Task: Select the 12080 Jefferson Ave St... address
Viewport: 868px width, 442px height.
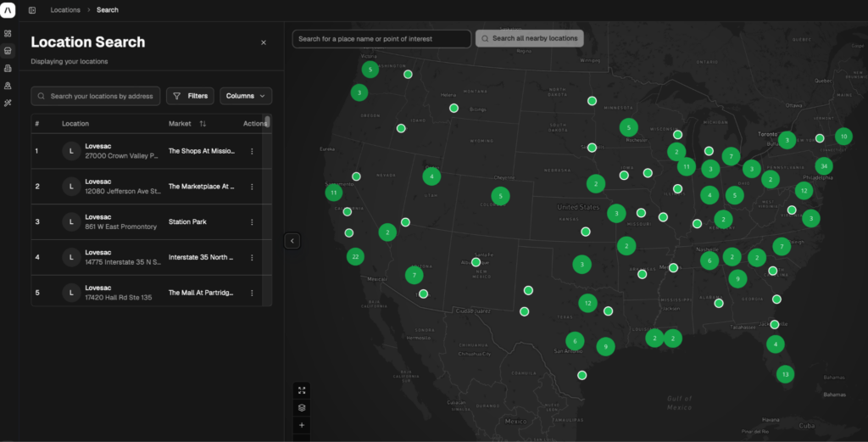Action: tap(123, 192)
